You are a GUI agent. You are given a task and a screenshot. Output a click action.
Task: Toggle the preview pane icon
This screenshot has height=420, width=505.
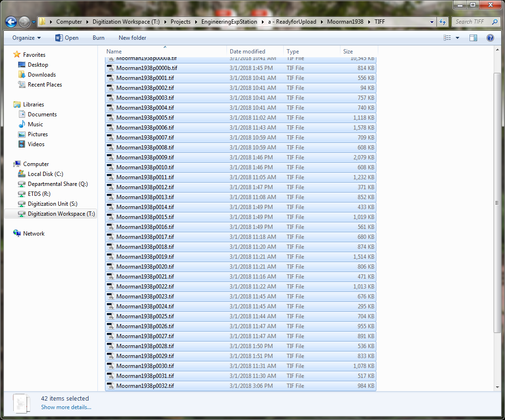coord(473,38)
